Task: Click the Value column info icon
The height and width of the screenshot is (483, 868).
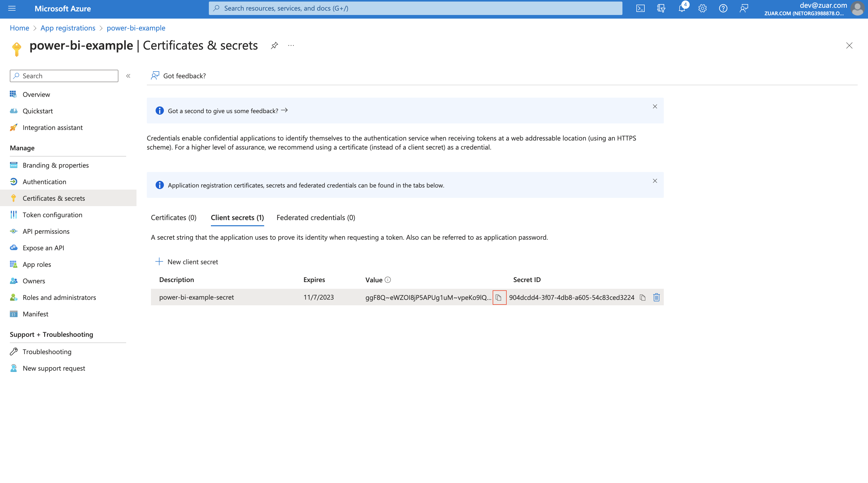Action: pyautogui.click(x=388, y=280)
